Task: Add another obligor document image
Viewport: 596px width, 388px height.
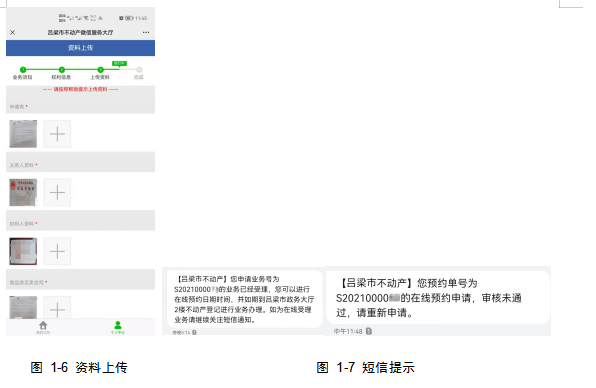Action: click(x=57, y=193)
